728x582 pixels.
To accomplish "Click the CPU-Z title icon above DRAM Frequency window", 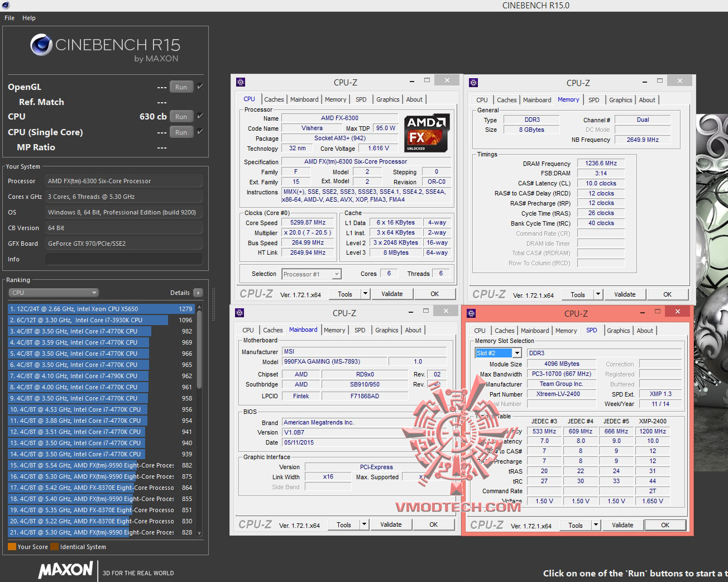I will (473, 83).
